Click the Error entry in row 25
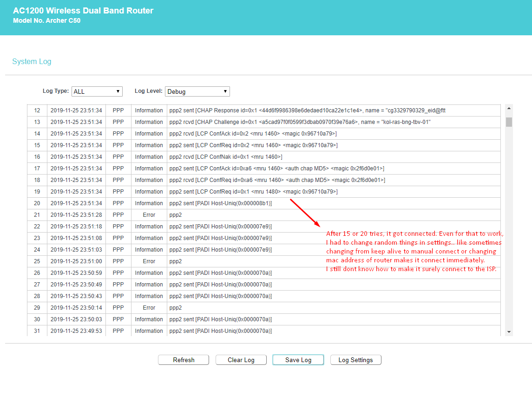This screenshot has width=532, height=409. tap(149, 261)
